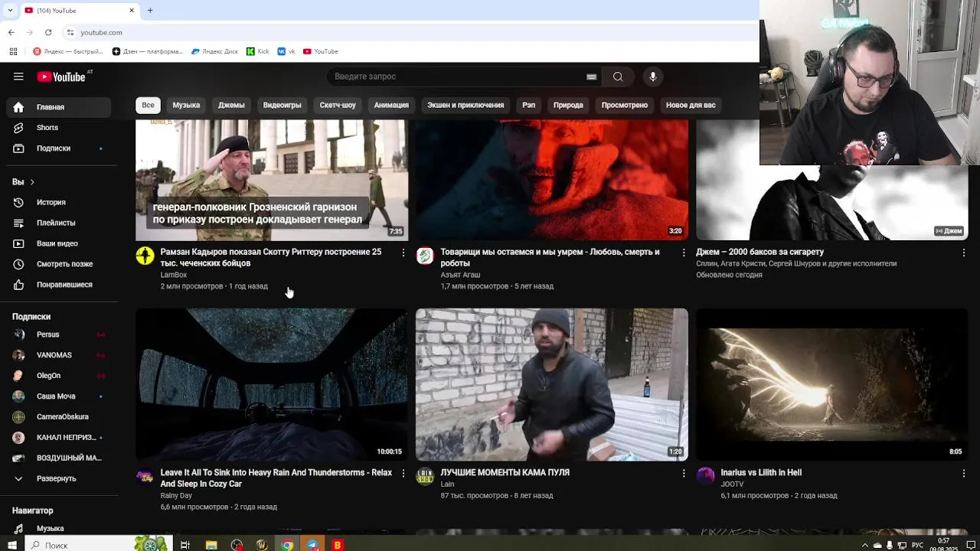The width and height of the screenshot is (980, 551).
Task: Select the Природа filter chip
Action: click(568, 105)
